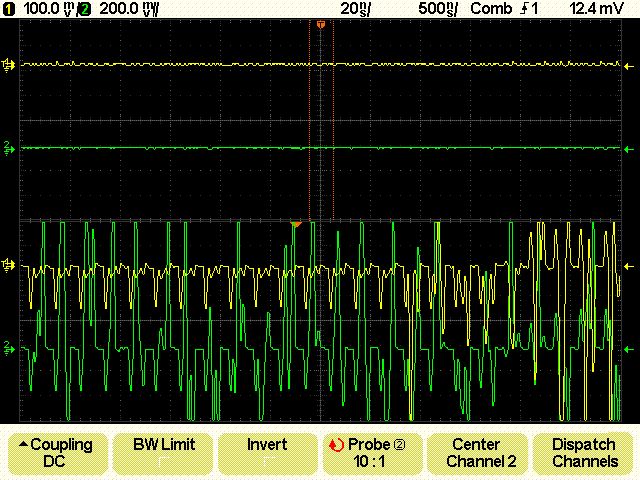640x480 pixels.
Task: Click channel 2 ground marker in upper window
Action: click(x=9, y=149)
